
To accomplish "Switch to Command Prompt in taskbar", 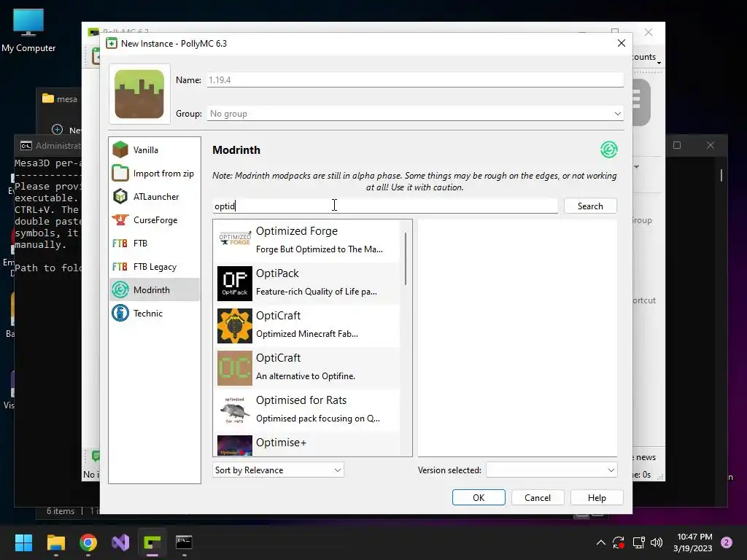I will coord(185,542).
